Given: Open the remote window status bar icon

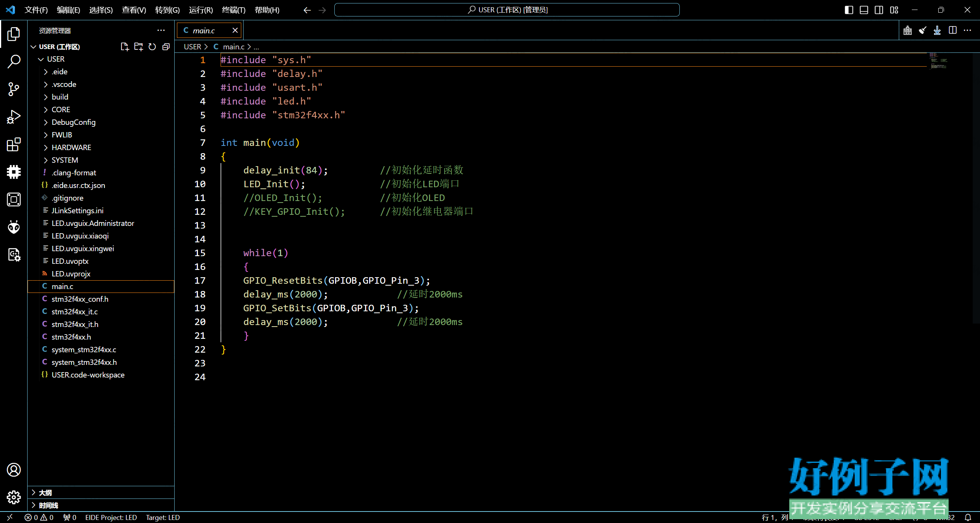Looking at the screenshot, I should [x=10, y=517].
